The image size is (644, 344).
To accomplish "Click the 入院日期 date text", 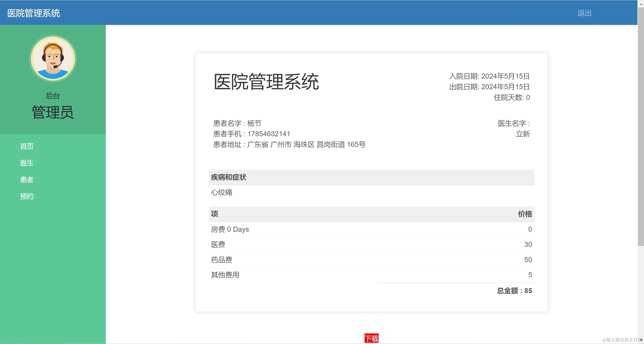I will 489,76.
